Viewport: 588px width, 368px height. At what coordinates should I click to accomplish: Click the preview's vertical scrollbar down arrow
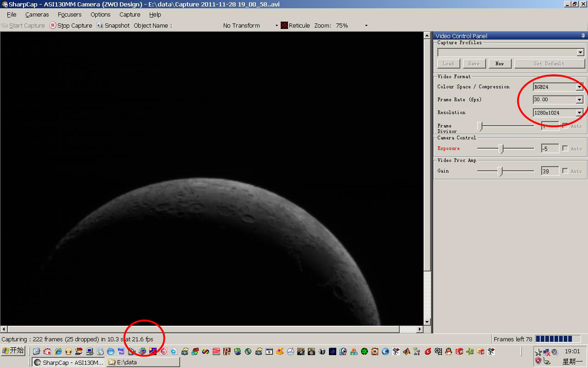427,322
